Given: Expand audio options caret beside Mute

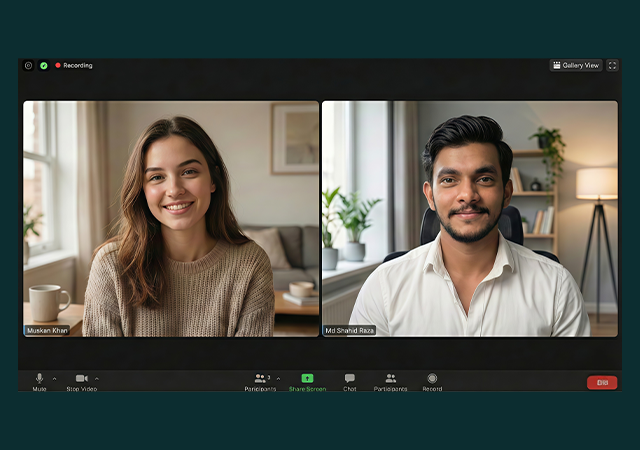Looking at the screenshot, I should point(54,379).
